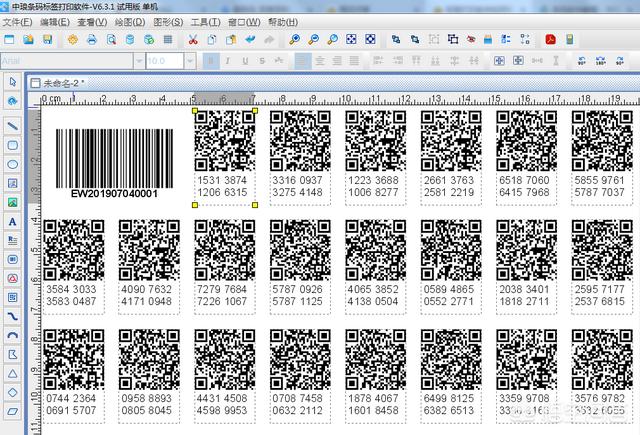Click the Arial font name field

coord(67,61)
